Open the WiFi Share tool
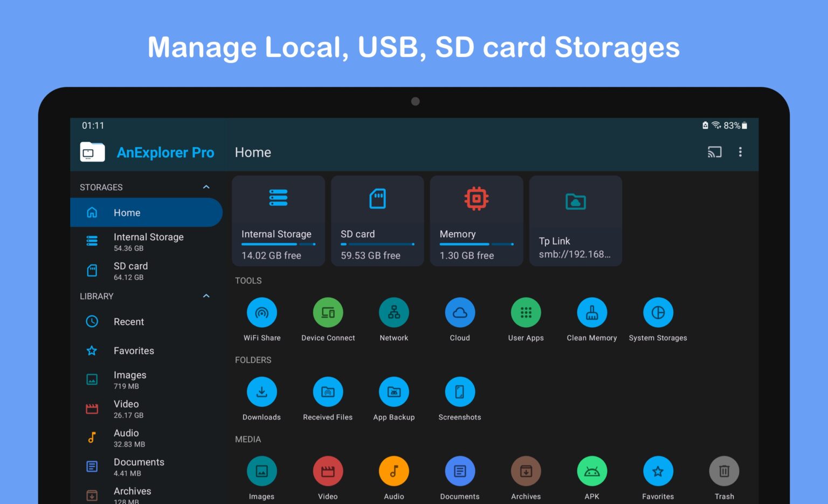 [262, 313]
